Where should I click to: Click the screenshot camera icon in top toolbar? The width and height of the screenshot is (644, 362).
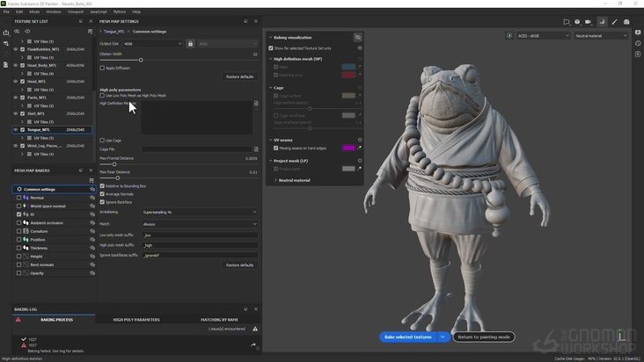point(626,22)
